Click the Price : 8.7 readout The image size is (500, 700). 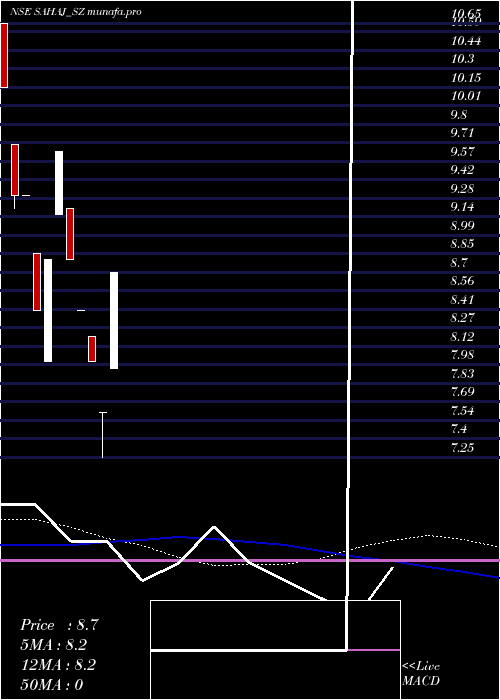[x=59, y=625]
